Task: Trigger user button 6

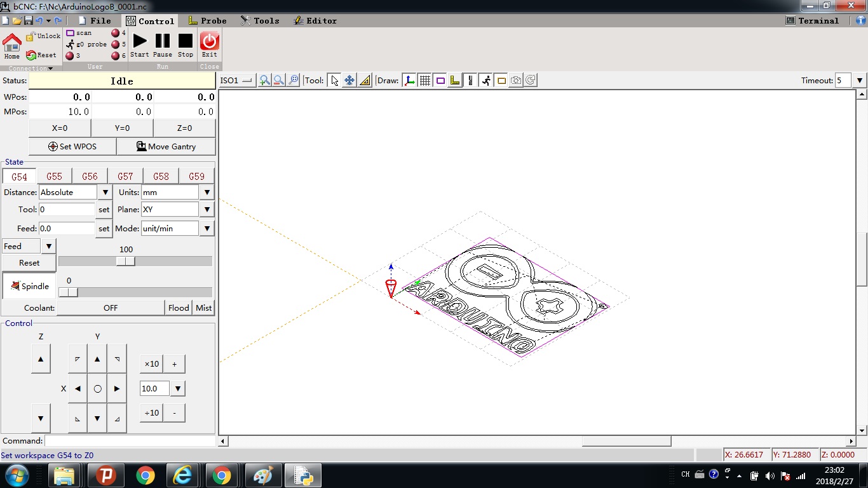Action: point(118,56)
